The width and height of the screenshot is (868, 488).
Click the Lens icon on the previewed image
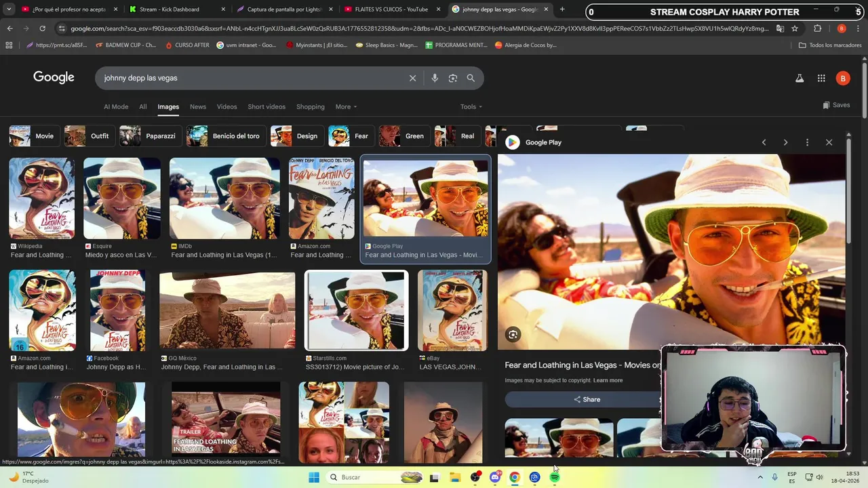[513, 334]
